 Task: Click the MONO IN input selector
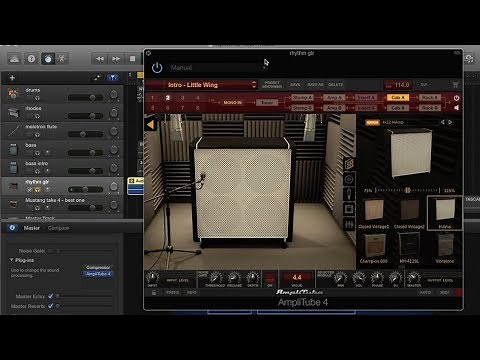[x=233, y=103]
